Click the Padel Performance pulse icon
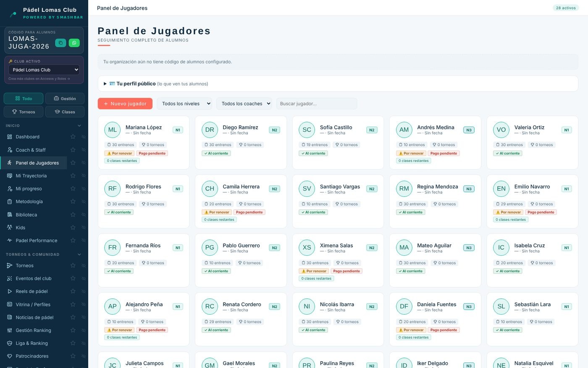Screen dimensions: 588x368 [10, 241]
